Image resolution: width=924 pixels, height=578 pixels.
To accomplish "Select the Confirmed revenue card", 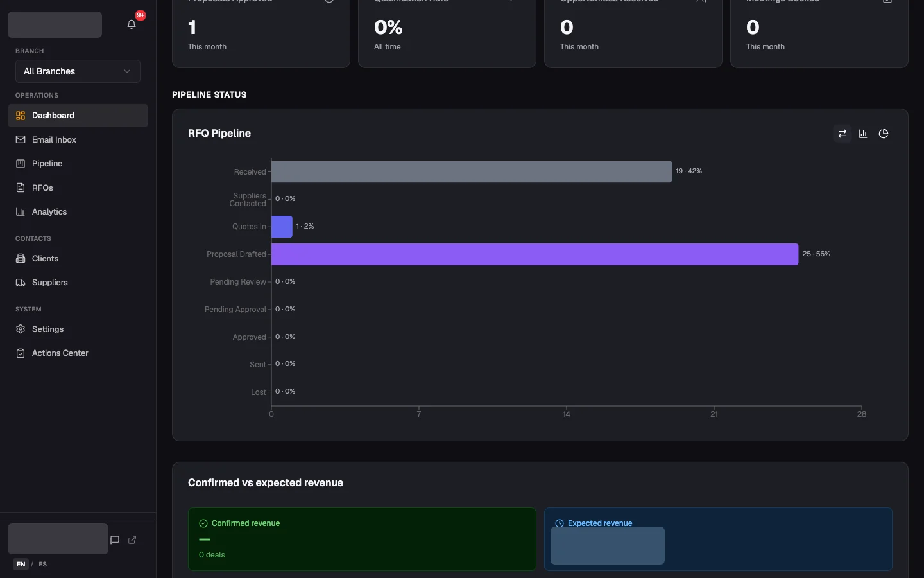I will pyautogui.click(x=362, y=539).
